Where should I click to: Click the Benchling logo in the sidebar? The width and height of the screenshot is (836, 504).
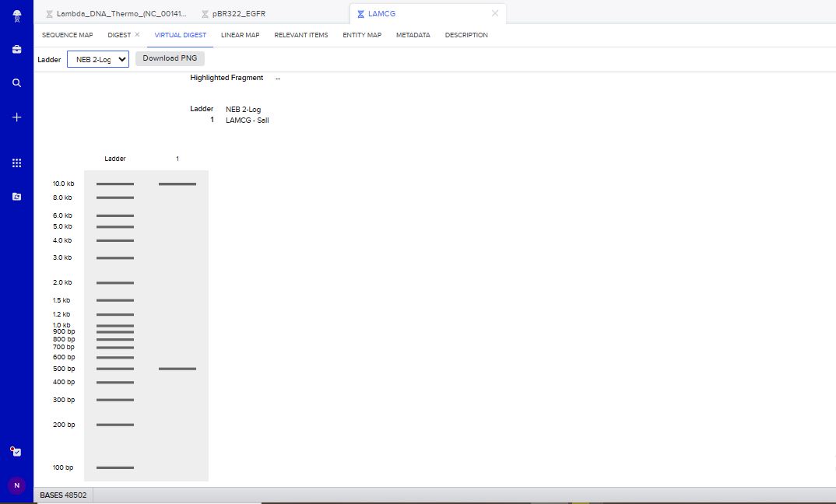(17, 15)
